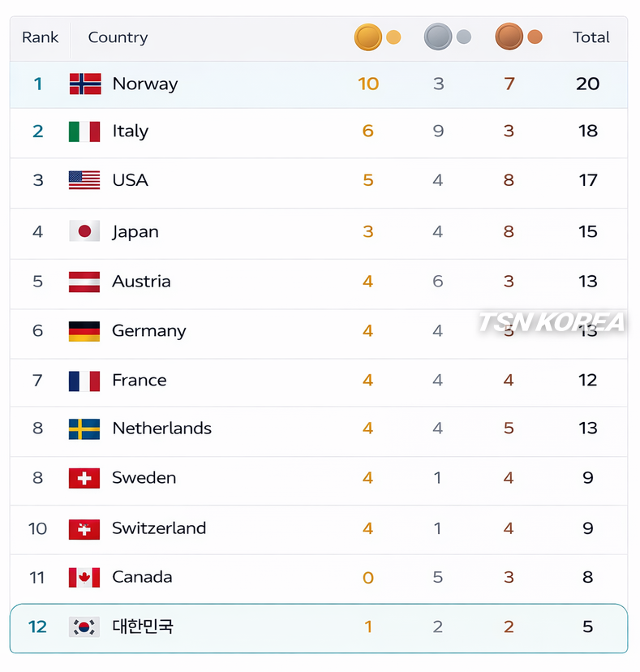Open the Switzerland country name link
Screen dimensions: 640x672
tap(159, 528)
